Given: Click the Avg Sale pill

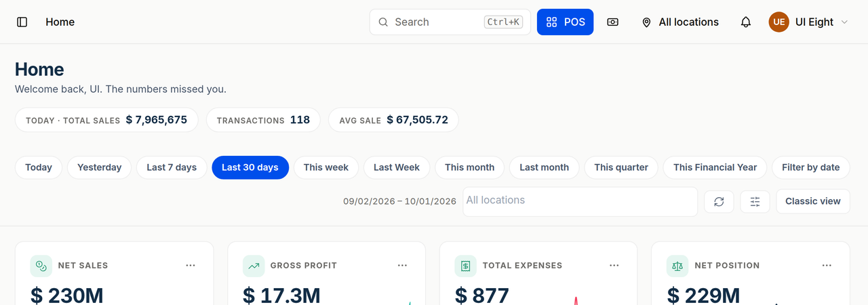Looking at the screenshot, I should [x=393, y=120].
